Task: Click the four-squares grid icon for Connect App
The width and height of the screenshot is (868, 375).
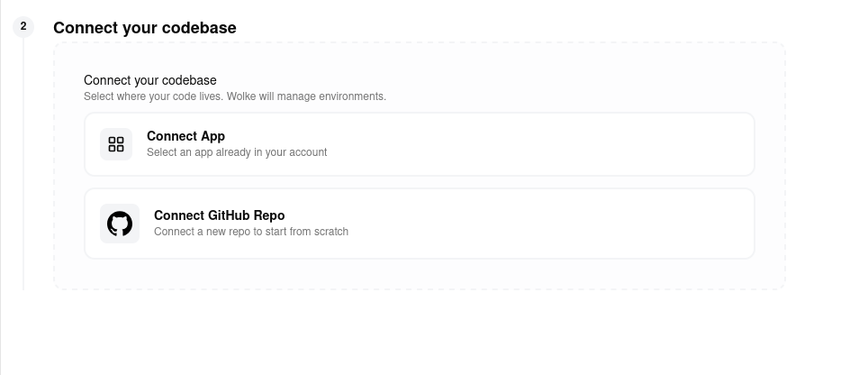Action: tap(116, 144)
